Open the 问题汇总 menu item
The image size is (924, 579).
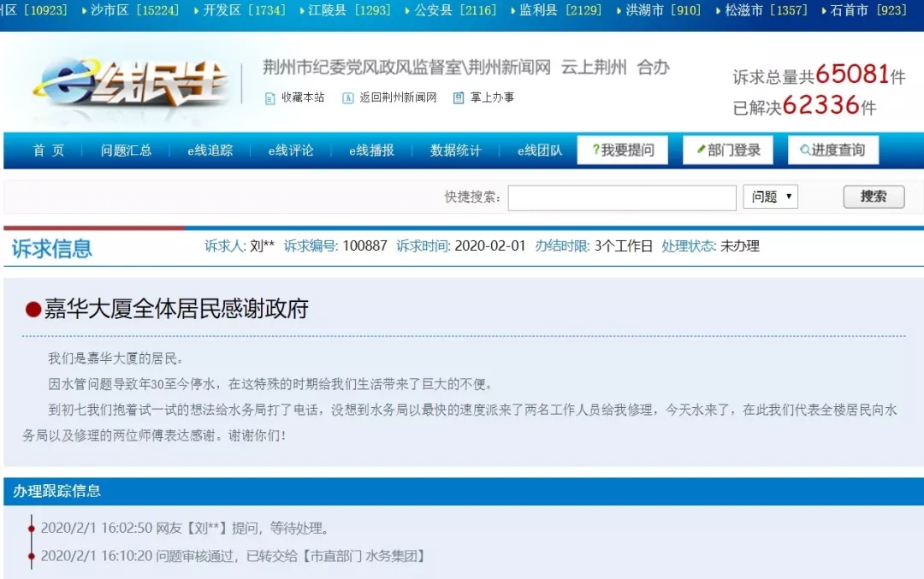(x=126, y=151)
